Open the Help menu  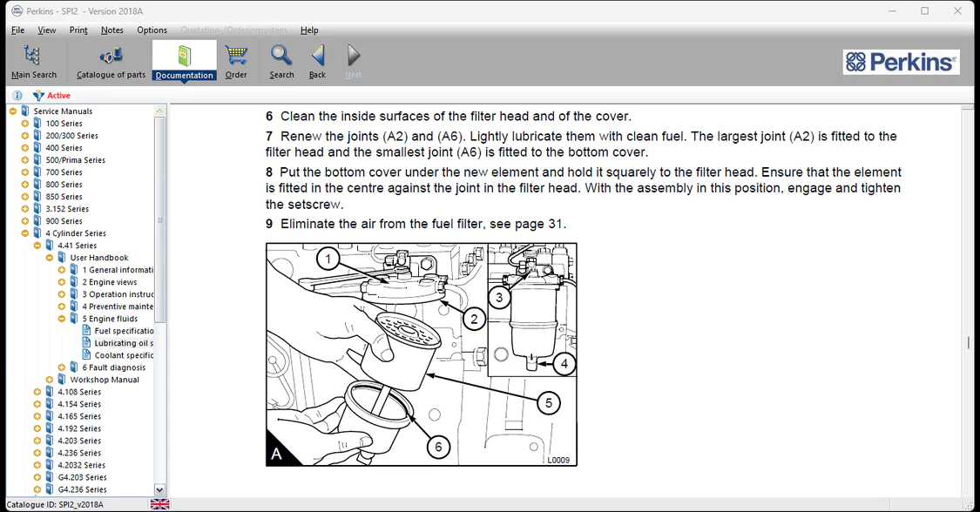(309, 30)
